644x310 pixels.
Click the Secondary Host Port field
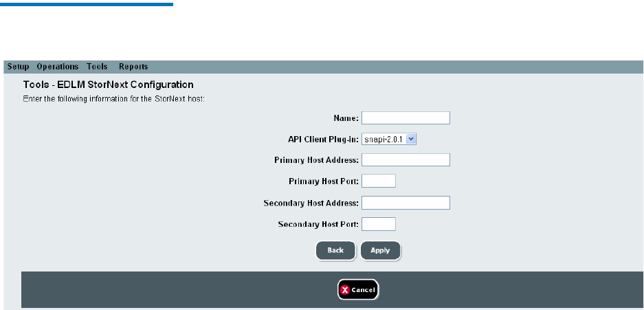379,224
